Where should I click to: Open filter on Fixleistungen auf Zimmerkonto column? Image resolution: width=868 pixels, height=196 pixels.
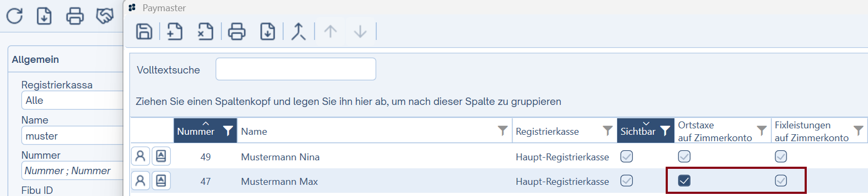point(858,130)
